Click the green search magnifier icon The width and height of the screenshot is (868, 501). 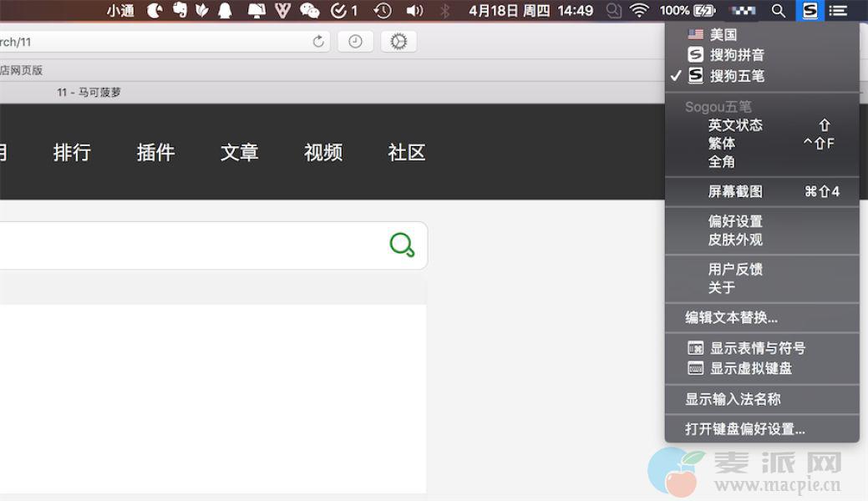(402, 245)
